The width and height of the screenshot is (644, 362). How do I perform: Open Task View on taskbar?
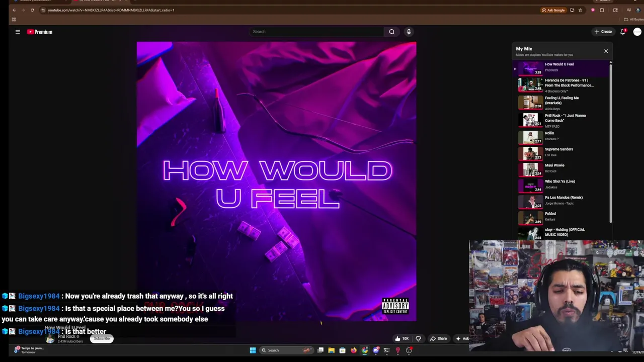pyautogui.click(x=320, y=350)
